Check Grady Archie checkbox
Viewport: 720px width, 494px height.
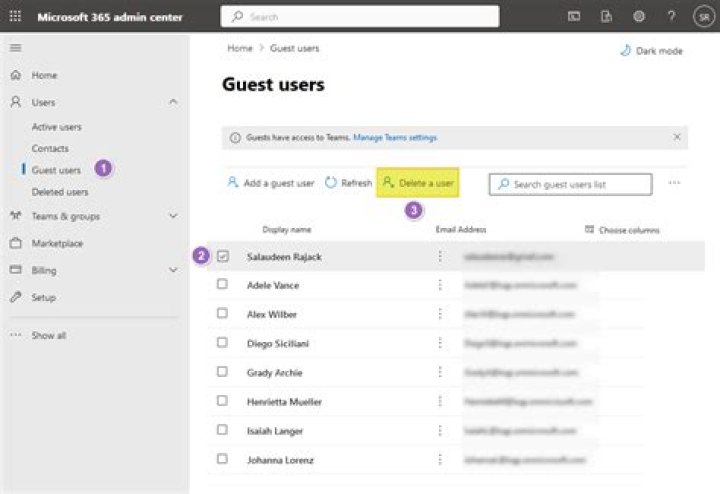(222, 371)
